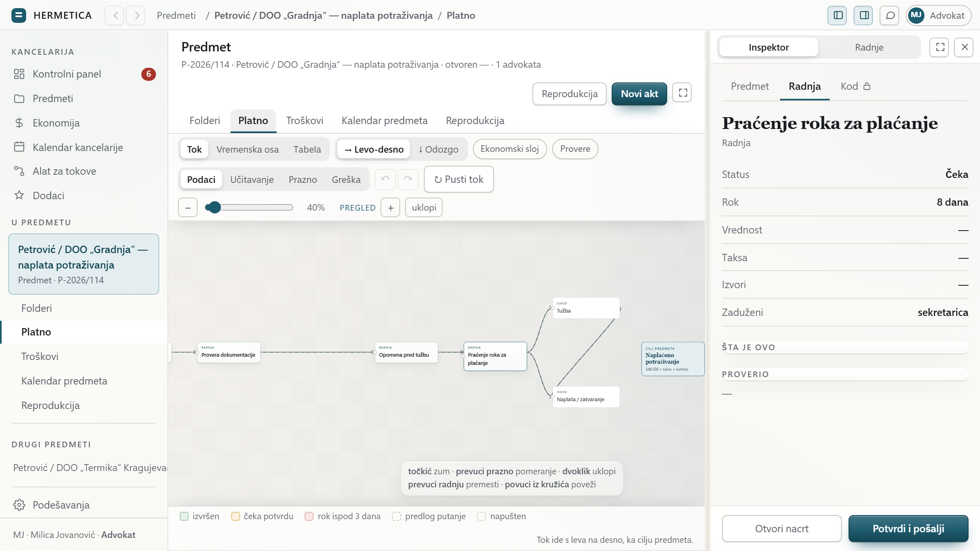
Task: Toggle the Ekonomski sloj layer
Action: point(510,149)
